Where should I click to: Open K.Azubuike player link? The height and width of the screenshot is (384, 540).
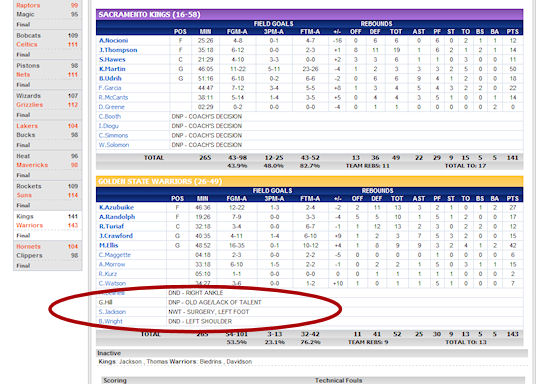tap(116, 207)
